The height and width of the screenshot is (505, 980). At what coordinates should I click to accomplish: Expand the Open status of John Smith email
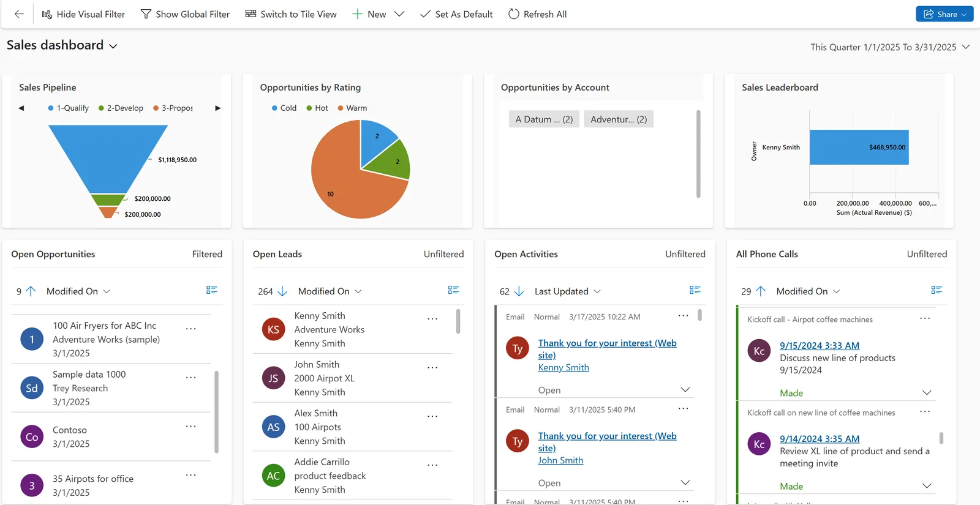(685, 483)
